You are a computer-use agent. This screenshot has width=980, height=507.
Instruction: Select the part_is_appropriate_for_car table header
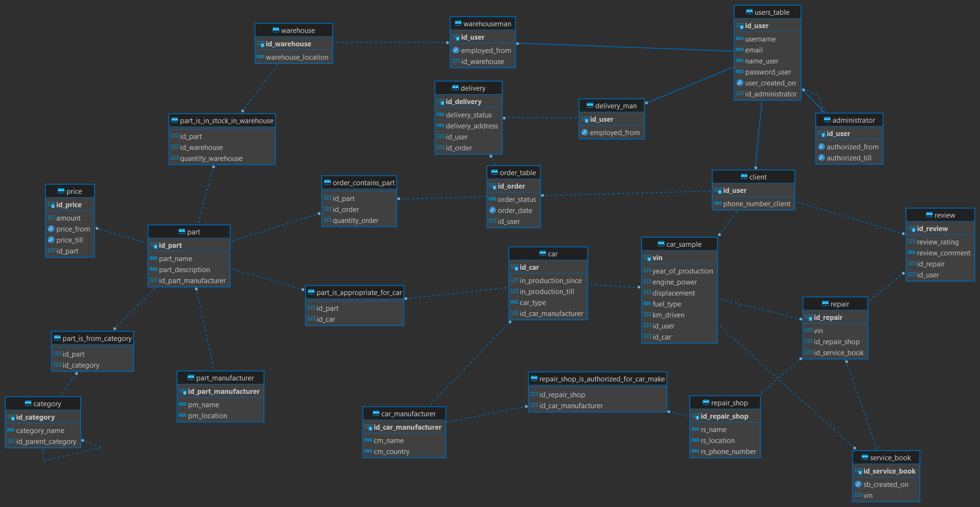point(355,293)
